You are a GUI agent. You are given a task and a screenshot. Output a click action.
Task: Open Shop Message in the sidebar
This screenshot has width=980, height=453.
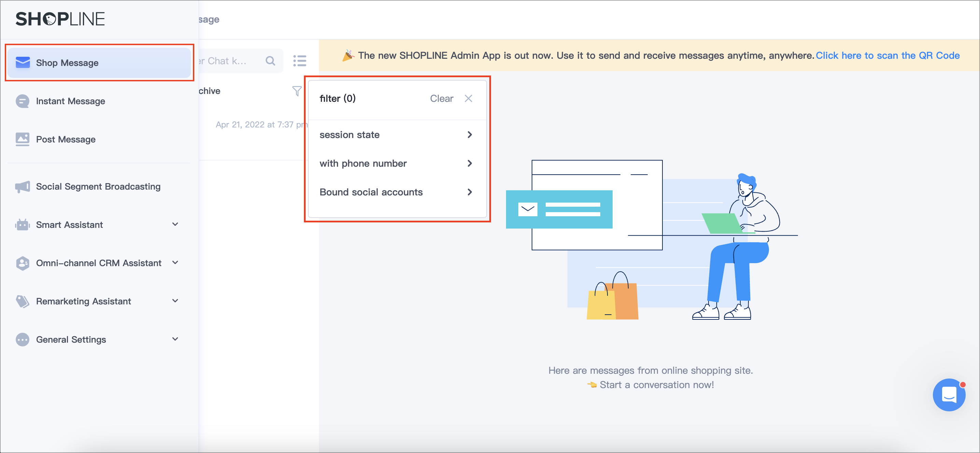tap(99, 63)
